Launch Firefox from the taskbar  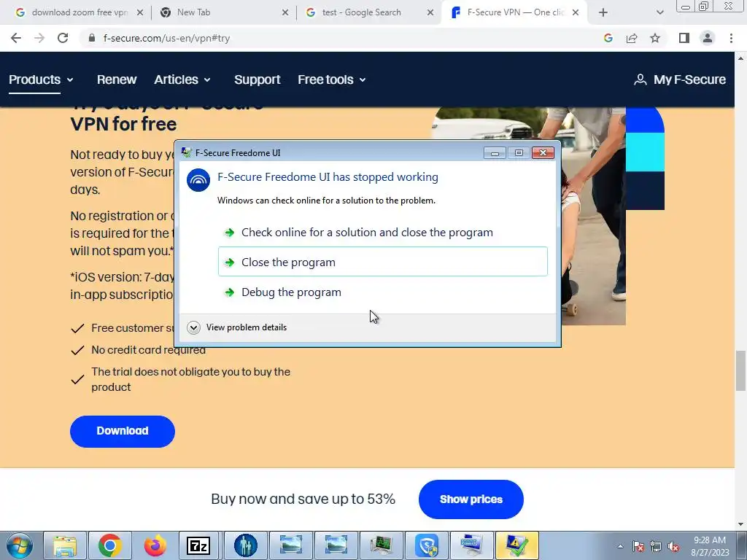click(x=155, y=545)
